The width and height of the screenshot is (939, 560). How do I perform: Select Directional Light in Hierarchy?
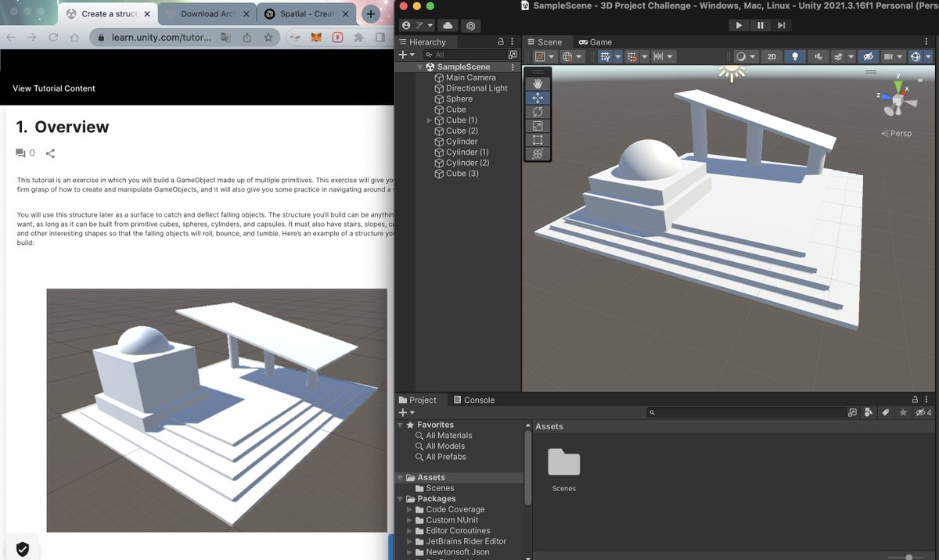pyautogui.click(x=470, y=88)
